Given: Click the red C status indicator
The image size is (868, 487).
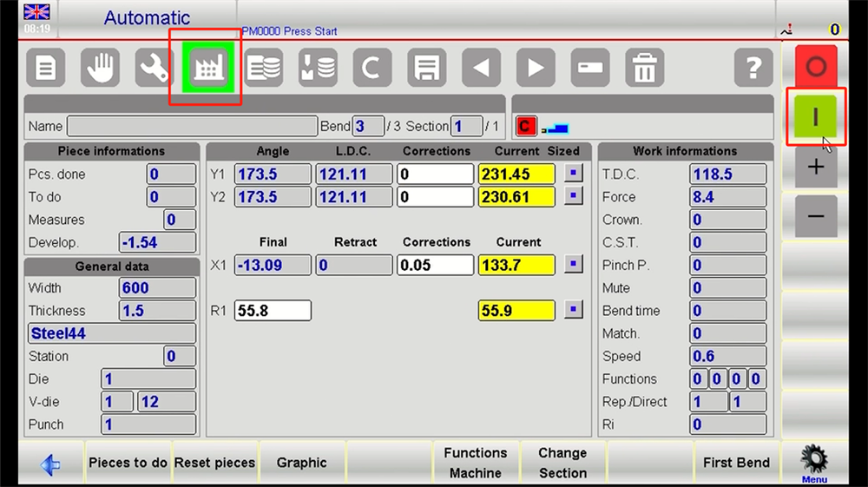Looking at the screenshot, I should [525, 127].
